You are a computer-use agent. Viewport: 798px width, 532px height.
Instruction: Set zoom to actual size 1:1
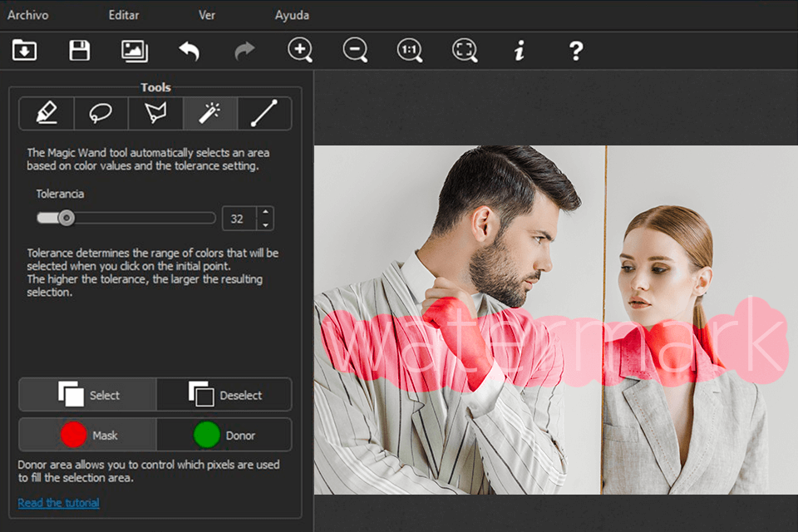click(410, 51)
